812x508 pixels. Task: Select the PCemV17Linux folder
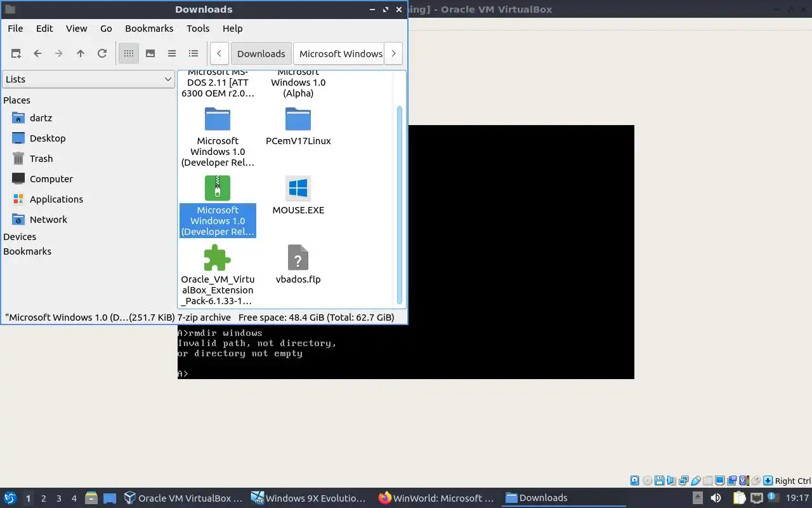point(298,127)
